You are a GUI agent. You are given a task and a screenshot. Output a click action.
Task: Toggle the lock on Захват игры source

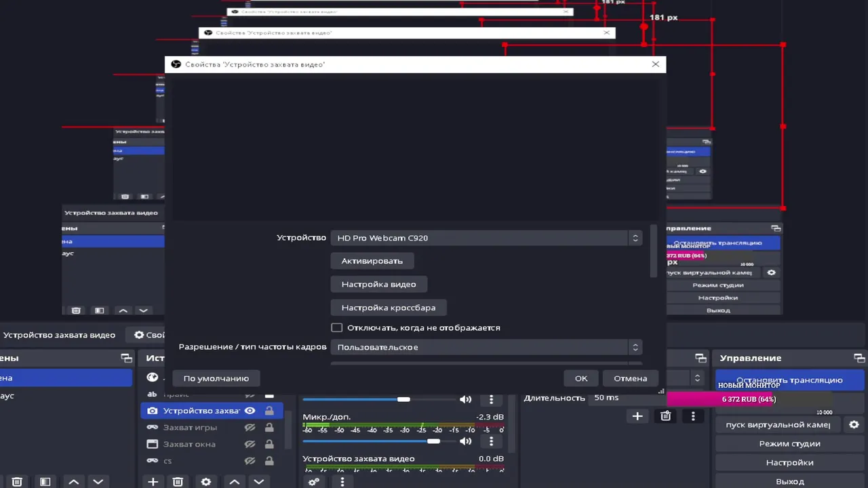(269, 428)
